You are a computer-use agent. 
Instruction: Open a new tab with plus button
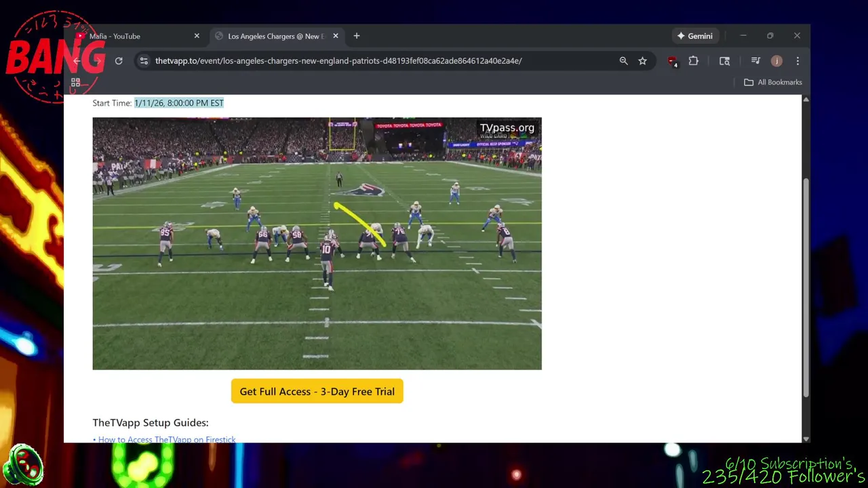point(357,36)
